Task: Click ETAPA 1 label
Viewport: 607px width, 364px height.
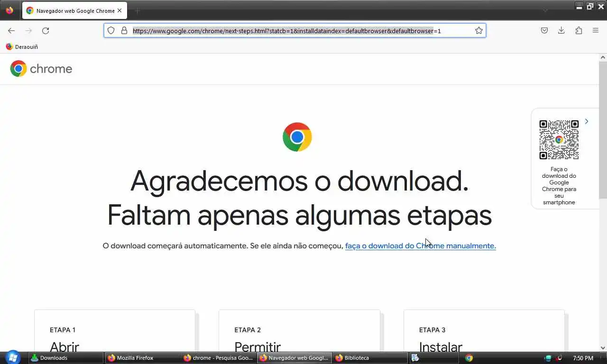Action: coord(63,330)
